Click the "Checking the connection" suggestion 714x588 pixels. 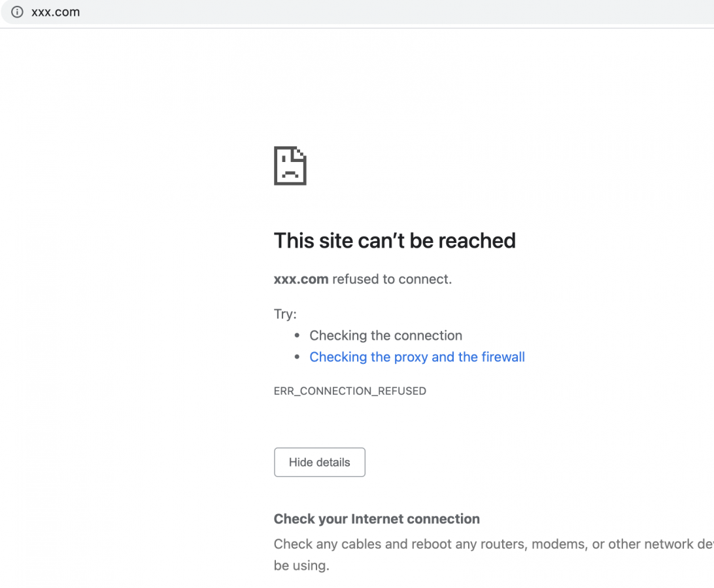point(386,335)
